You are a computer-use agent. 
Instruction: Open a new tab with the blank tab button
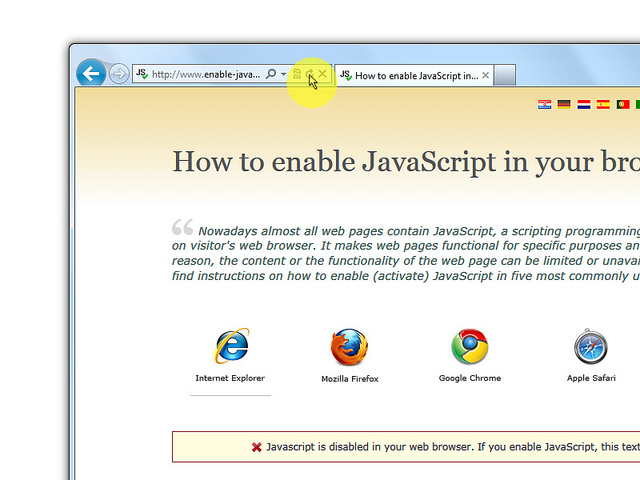click(x=504, y=76)
